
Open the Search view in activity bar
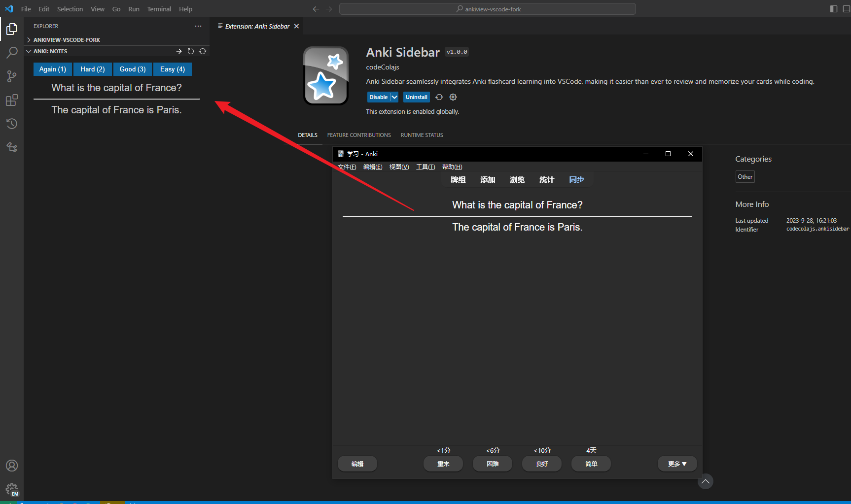click(12, 53)
